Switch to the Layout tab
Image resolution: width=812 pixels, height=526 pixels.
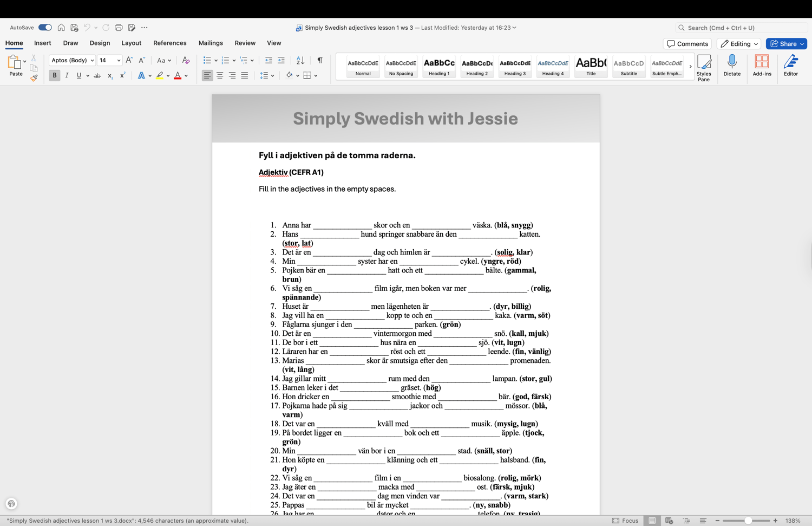click(131, 43)
